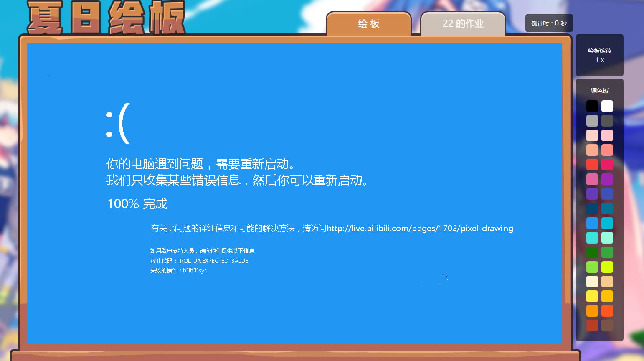This screenshot has width=644, height=361.
Task: Choose the hot pink swatch beside purple
Action: point(592,179)
